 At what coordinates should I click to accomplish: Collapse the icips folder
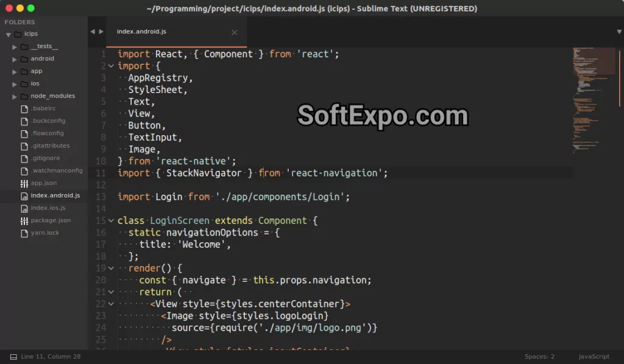click(x=9, y=33)
